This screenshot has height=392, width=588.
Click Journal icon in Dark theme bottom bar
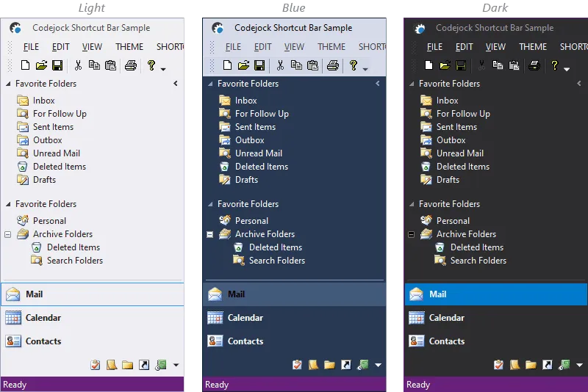point(564,365)
